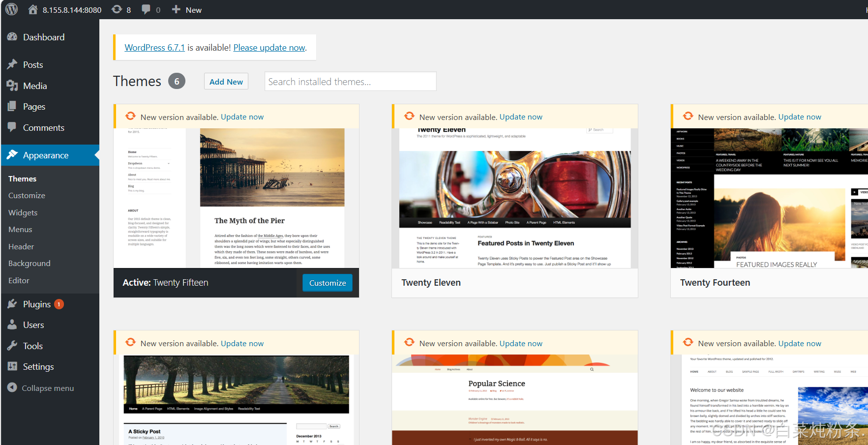Click the Please update now link

269,47
